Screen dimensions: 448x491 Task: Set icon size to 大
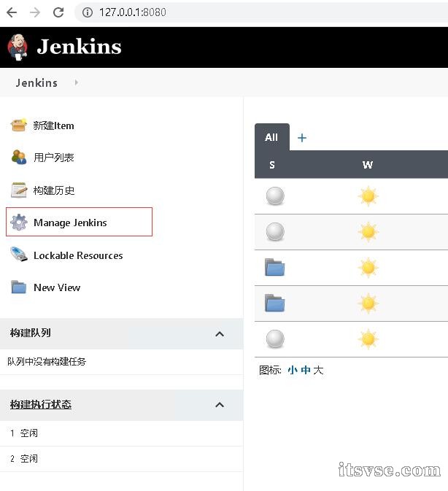[x=318, y=370]
